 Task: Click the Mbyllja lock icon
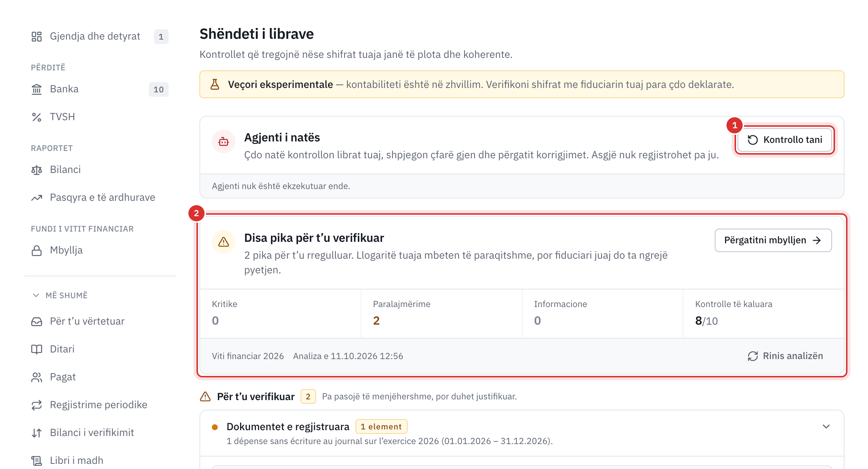pos(37,250)
